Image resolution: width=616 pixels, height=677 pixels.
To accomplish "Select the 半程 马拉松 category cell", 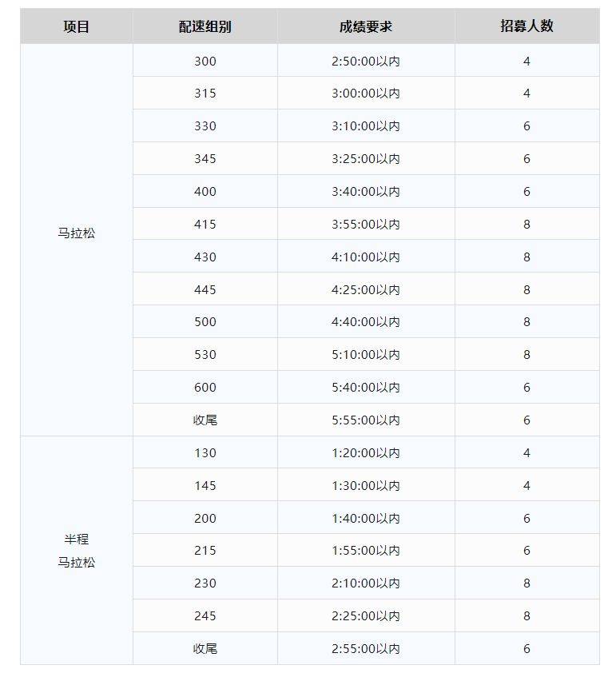I will 77,551.
